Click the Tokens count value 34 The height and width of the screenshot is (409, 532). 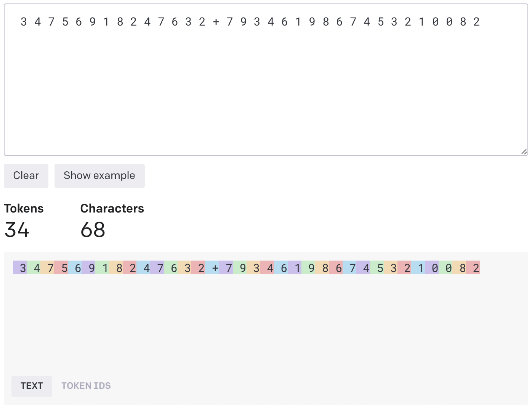[17, 230]
